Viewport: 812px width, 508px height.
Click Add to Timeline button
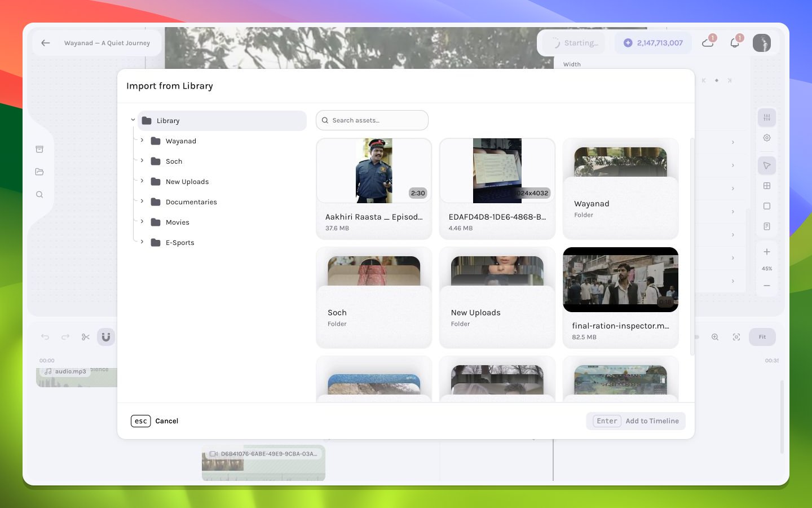636,421
